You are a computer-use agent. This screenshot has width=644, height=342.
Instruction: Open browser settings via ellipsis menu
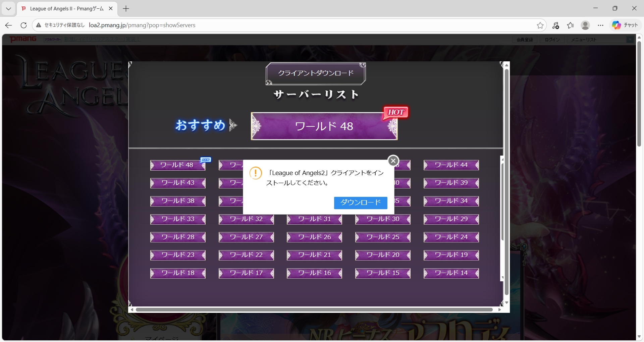601,25
